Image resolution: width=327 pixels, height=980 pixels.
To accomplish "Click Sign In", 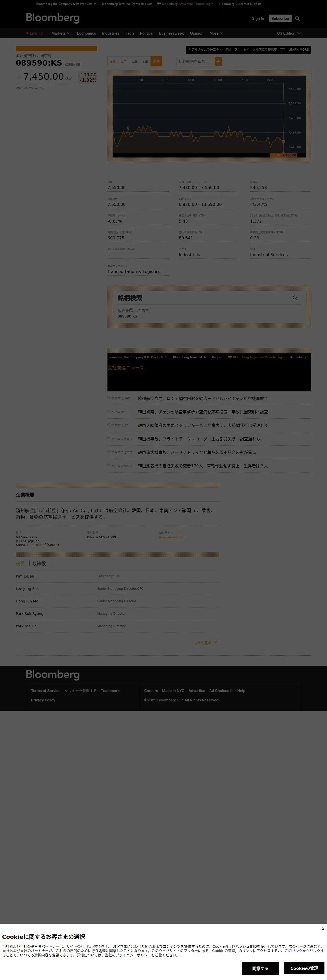I will point(258,18).
